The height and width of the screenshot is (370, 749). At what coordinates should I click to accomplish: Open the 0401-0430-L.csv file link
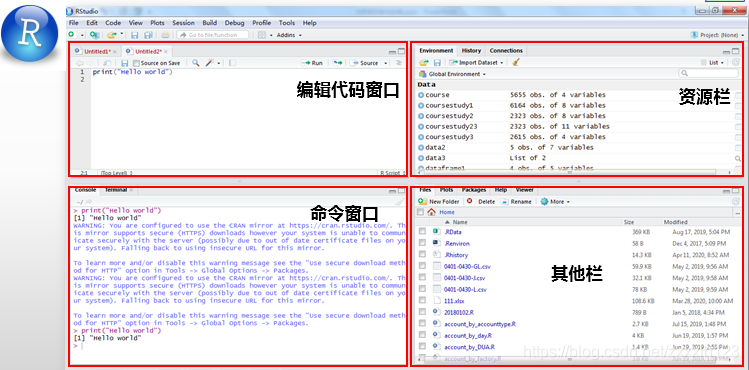tap(465, 289)
